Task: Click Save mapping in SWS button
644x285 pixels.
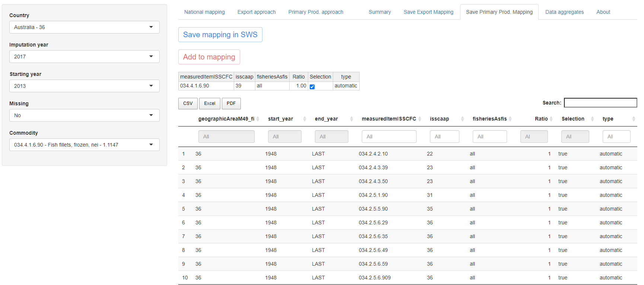Action: 220,35
